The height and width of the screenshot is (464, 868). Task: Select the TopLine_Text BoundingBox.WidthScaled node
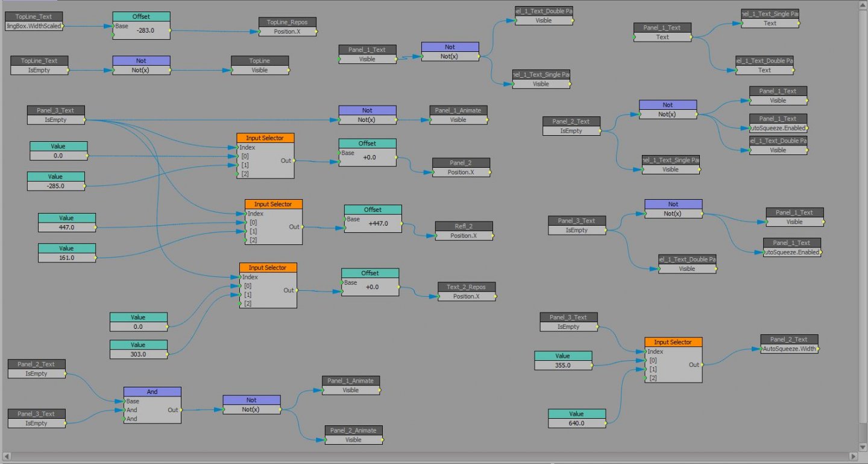(34, 21)
